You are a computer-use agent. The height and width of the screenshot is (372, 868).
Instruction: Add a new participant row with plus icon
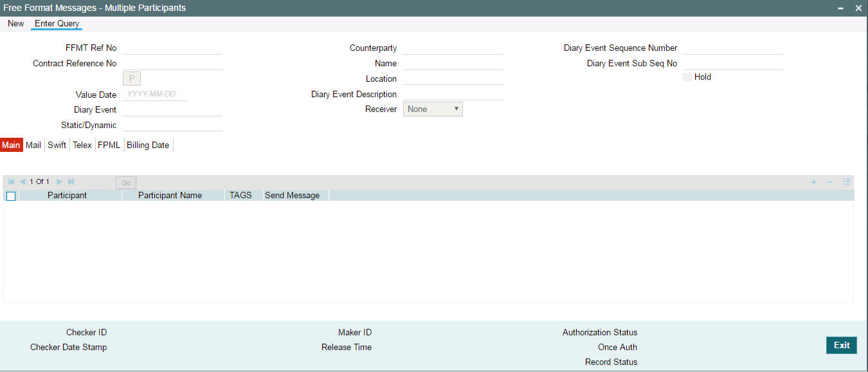(x=814, y=182)
